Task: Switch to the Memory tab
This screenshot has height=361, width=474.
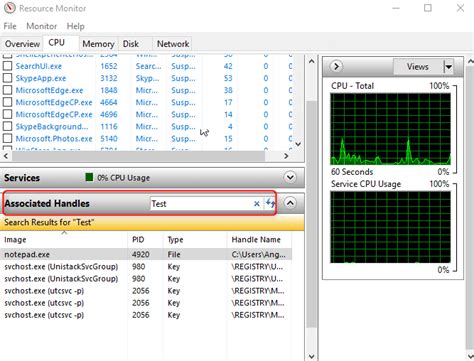Action: click(x=98, y=44)
